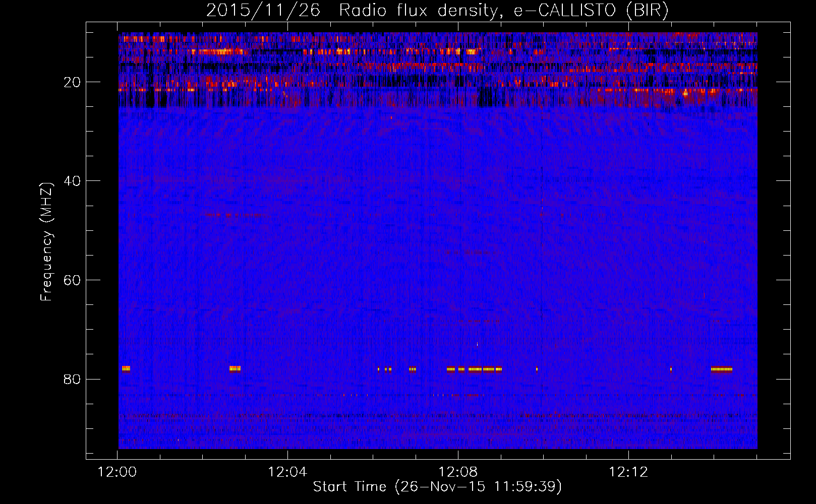This screenshot has width=816, height=504.
Task: Click the 'Frequency (MHZ)' axis label
Action: pyautogui.click(x=46, y=242)
